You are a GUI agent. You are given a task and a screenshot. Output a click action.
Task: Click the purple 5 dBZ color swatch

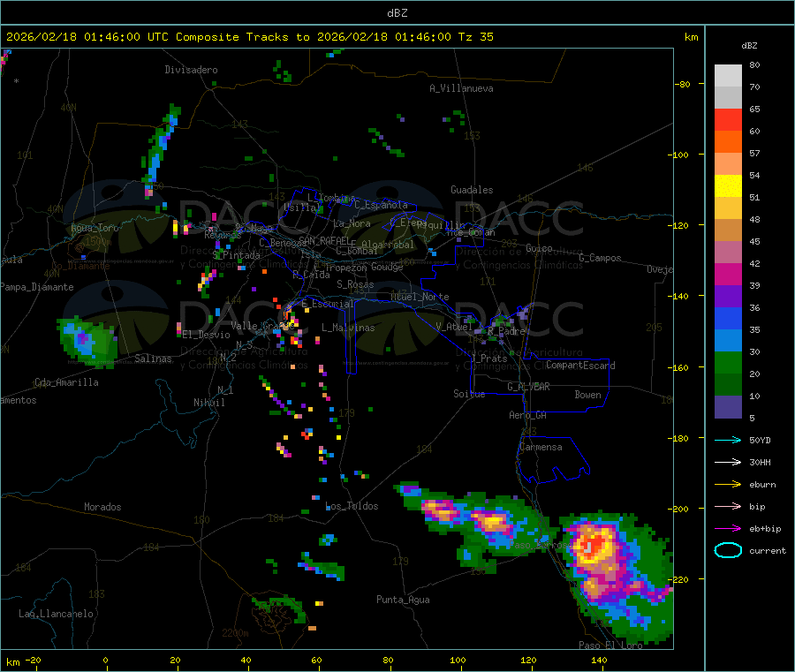[728, 407]
